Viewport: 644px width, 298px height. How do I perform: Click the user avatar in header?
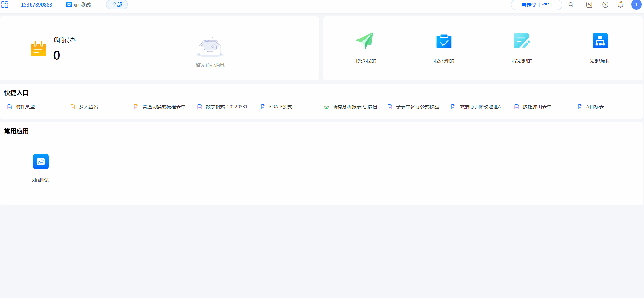click(x=636, y=5)
